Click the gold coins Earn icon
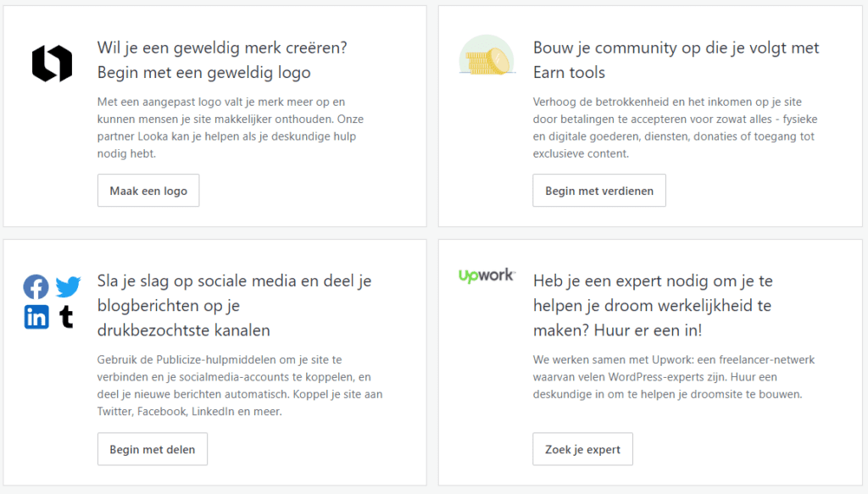 coord(487,55)
